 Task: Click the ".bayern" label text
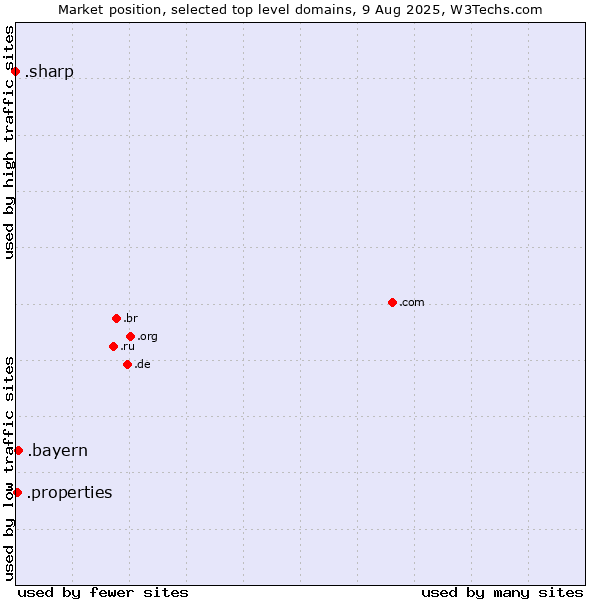pyautogui.click(x=58, y=450)
